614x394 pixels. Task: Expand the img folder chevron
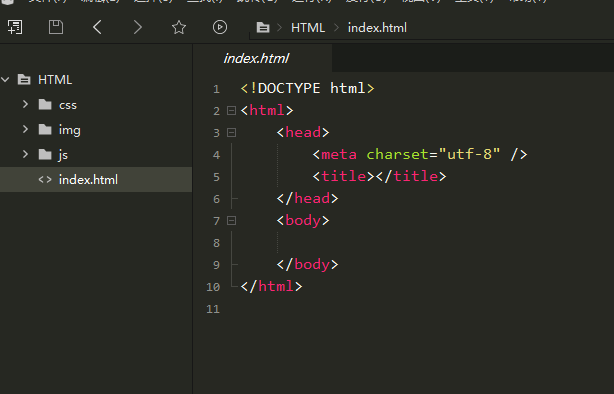tap(25, 130)
